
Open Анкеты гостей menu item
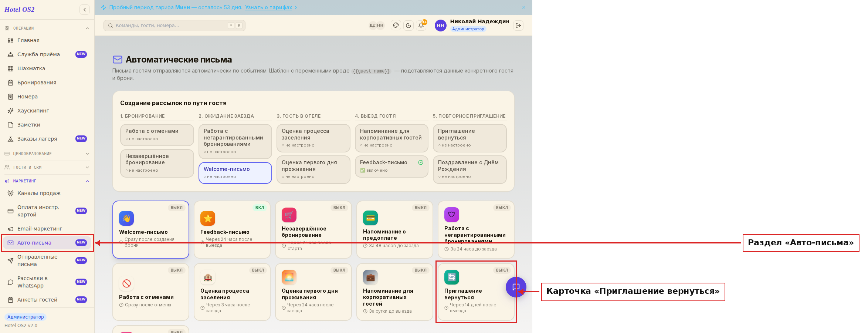(47, 300)
